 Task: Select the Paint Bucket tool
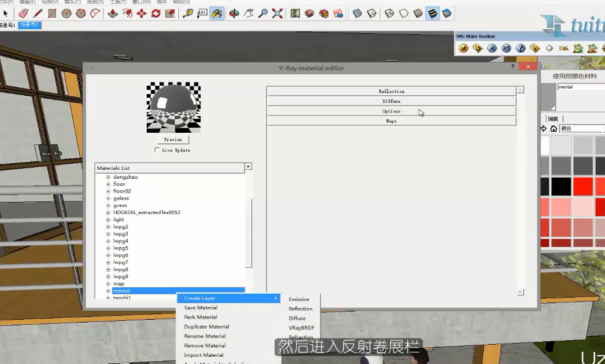[217, 13]
